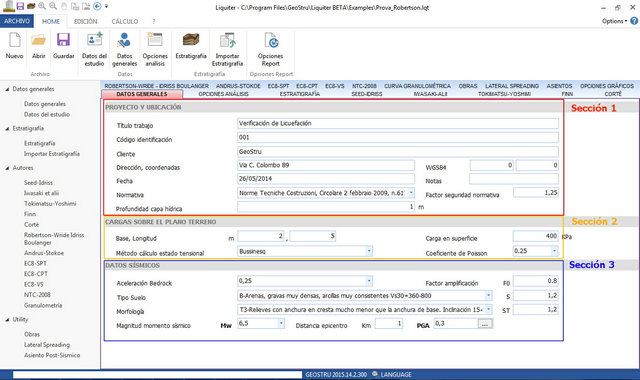
Task: Open the ROBERTSON-WRIDE - IDRISS BOULANGER tab
Action: [156, 86]
